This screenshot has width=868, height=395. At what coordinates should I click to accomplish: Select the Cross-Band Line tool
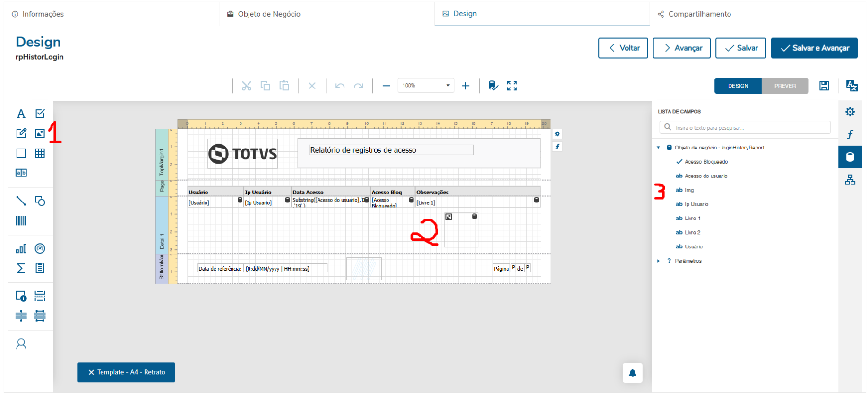click(x=21, y=316)
